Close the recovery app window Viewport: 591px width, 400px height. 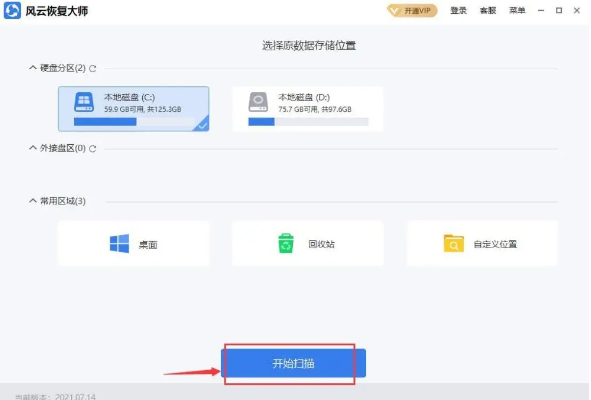coord(577,11)
